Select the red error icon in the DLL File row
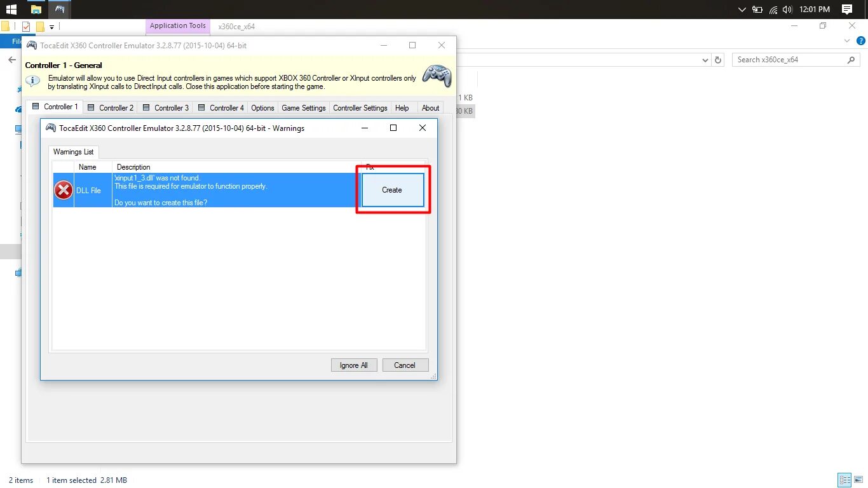 pyautogui.click(x=64, y=190)
